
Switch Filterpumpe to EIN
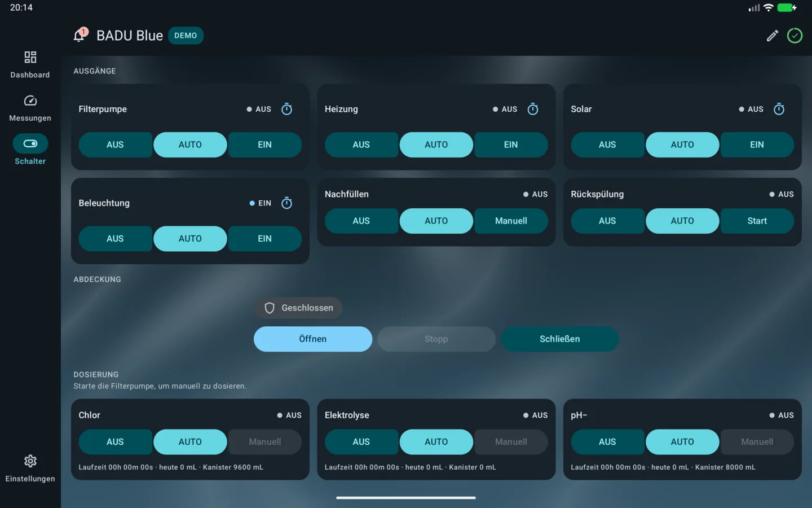tap(265, 144)
